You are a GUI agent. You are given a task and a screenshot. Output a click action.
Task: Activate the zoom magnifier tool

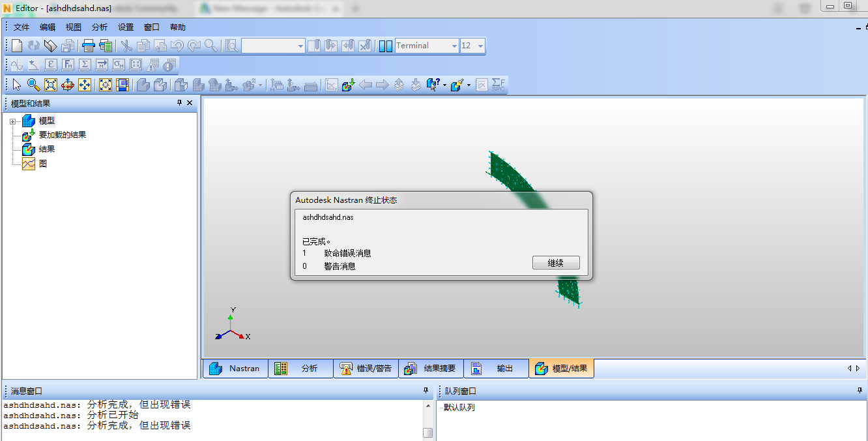[x=33, y=85]
